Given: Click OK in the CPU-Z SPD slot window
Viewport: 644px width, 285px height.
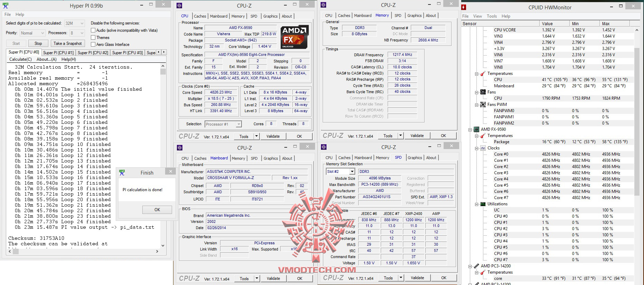Looking at the screenshot, I should (444, 278).
